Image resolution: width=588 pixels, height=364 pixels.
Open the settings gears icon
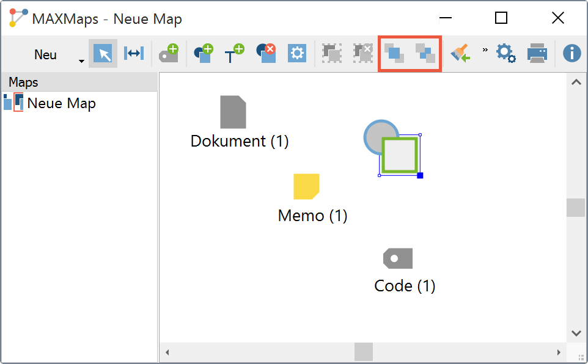coord(506,53)
